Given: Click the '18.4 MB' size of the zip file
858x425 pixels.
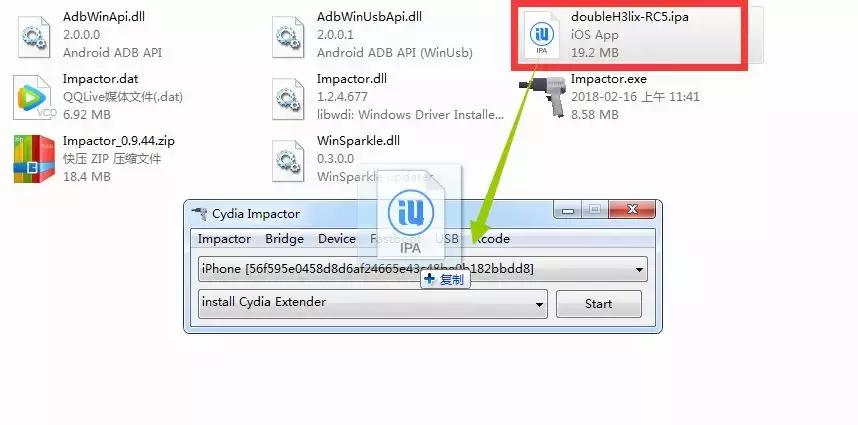Looking at the screenshot, I should (87, 177).
